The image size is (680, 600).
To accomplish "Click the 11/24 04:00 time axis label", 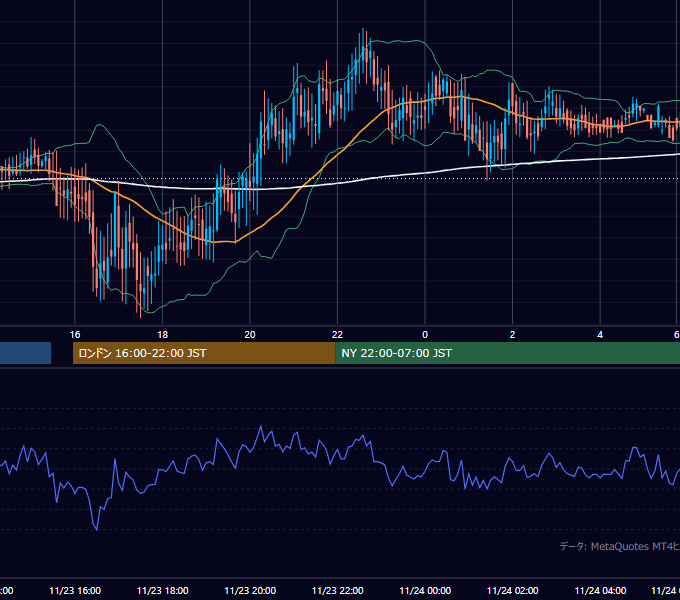I will point(600,590).
